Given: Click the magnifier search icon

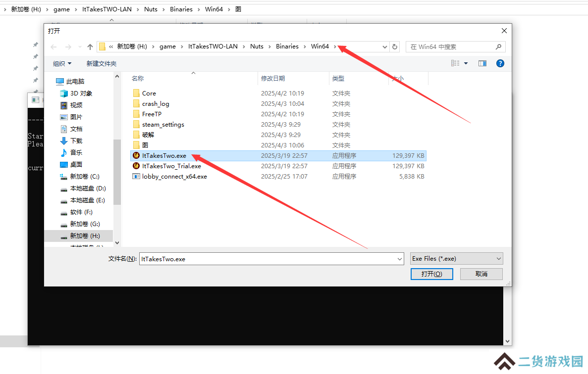Looking at the screenshot, I should coord(498,47).
